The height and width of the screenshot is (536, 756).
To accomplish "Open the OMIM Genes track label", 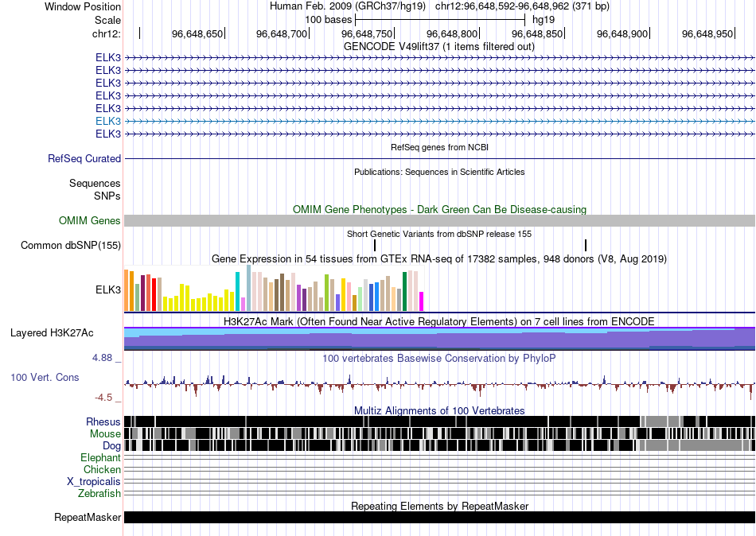I will (x=90, y=221).
